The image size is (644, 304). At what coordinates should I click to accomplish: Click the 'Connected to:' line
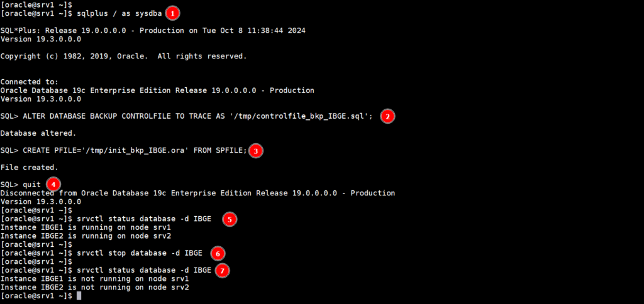[x=30, y=82]
